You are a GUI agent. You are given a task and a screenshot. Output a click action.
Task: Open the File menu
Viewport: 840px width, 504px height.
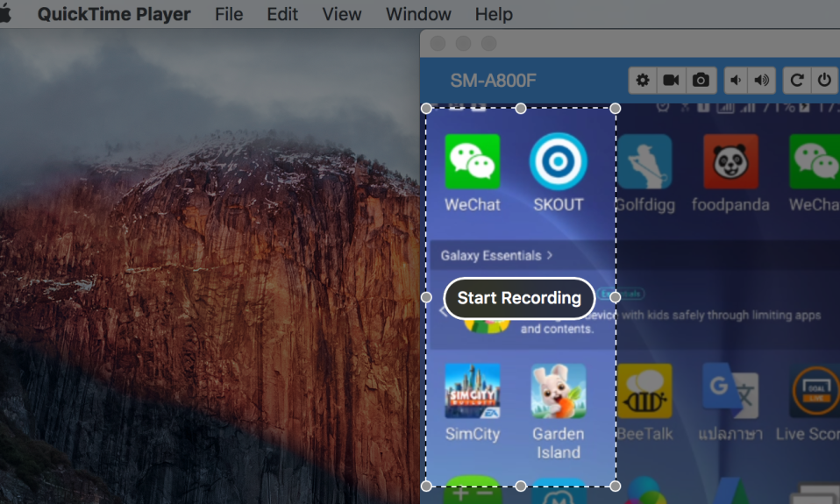click(x=229, y=14)
